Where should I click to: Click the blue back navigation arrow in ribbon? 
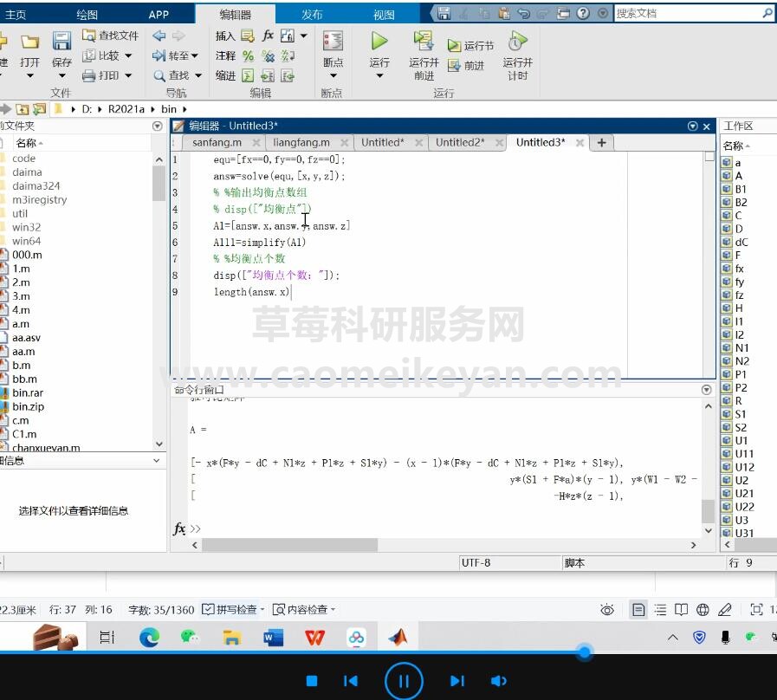[x=159, y=36]
